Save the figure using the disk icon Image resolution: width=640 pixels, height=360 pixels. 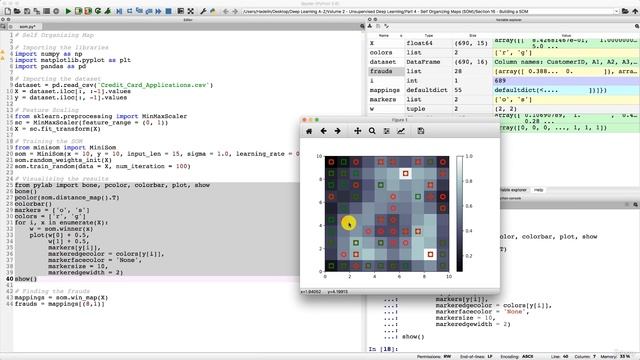[x=421, y=131]
